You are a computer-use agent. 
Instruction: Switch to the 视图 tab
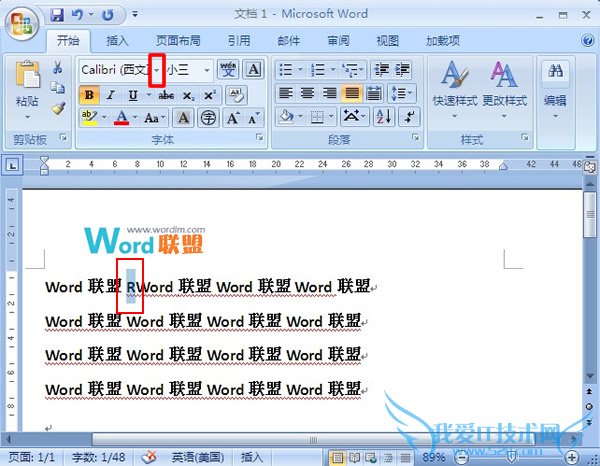(x=388, y=41)
